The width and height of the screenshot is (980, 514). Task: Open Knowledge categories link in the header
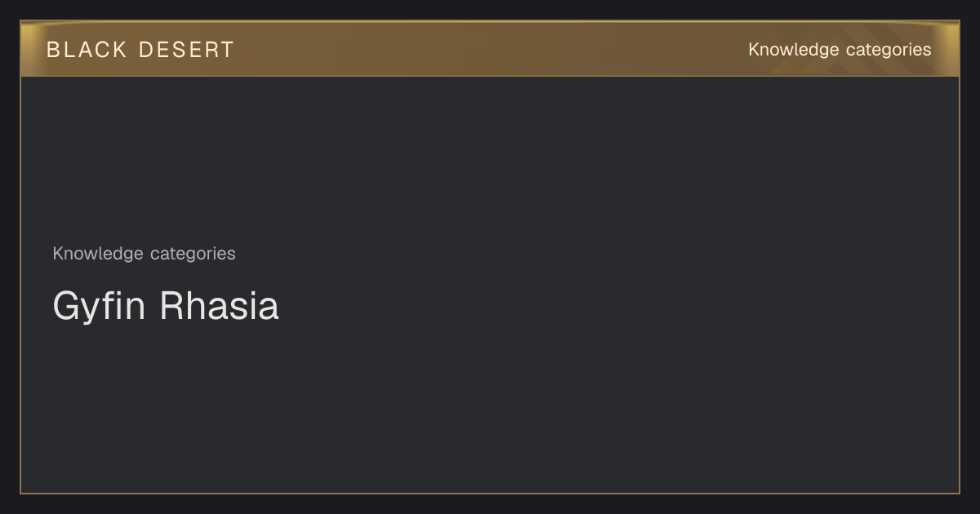[x=840, y=50]
